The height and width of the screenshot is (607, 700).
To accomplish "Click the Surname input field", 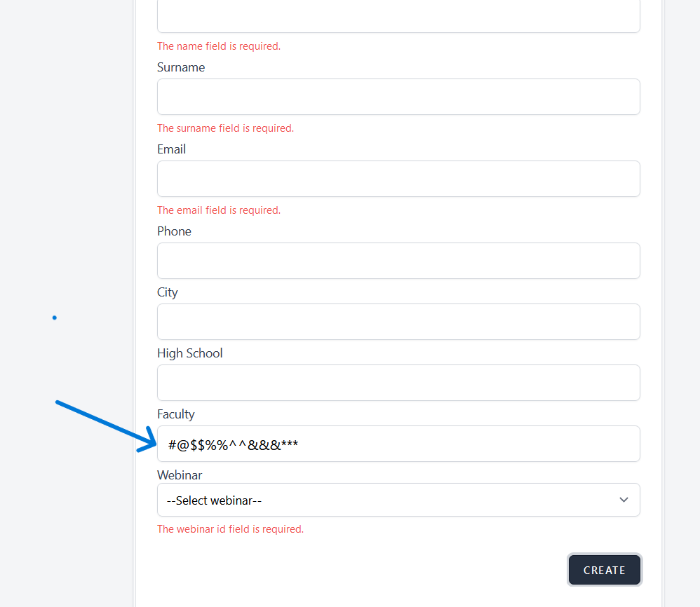I will click(398, 97).
